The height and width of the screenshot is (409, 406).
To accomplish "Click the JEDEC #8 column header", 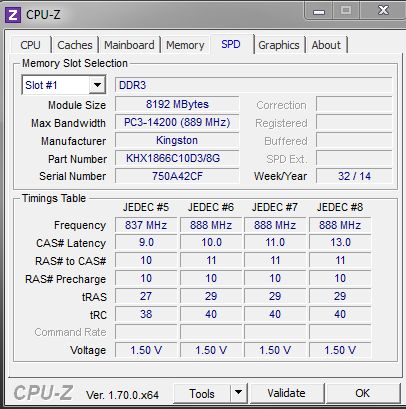I will (340, 207).
